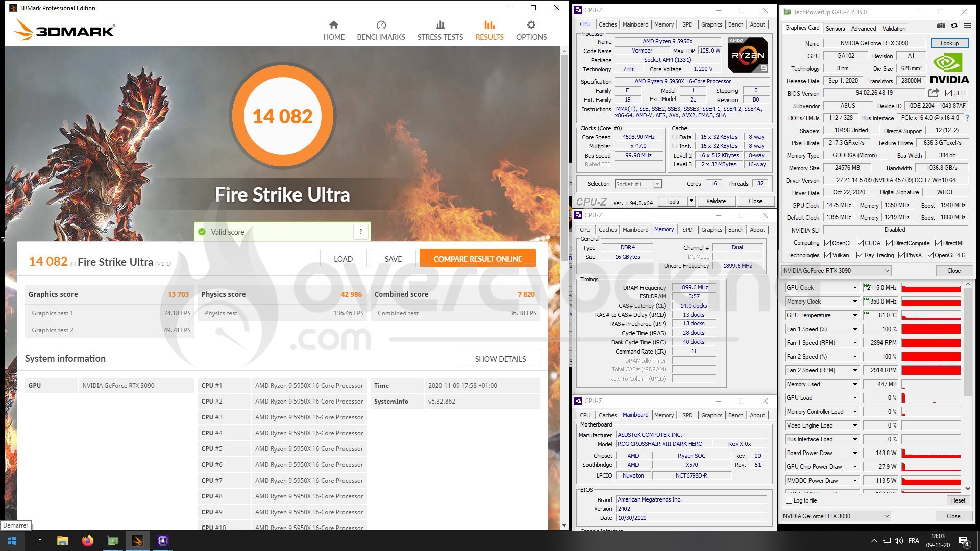980x551 pixels.
Task: Toggle the Ray Tracing checkbox in GPU-Z
Action: pos(860,255)
